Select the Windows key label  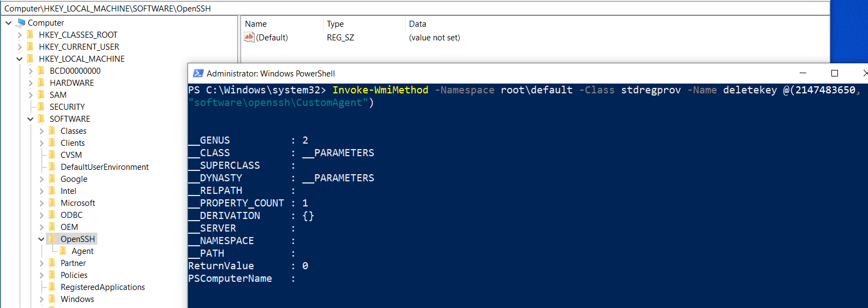tap(77, 299)
